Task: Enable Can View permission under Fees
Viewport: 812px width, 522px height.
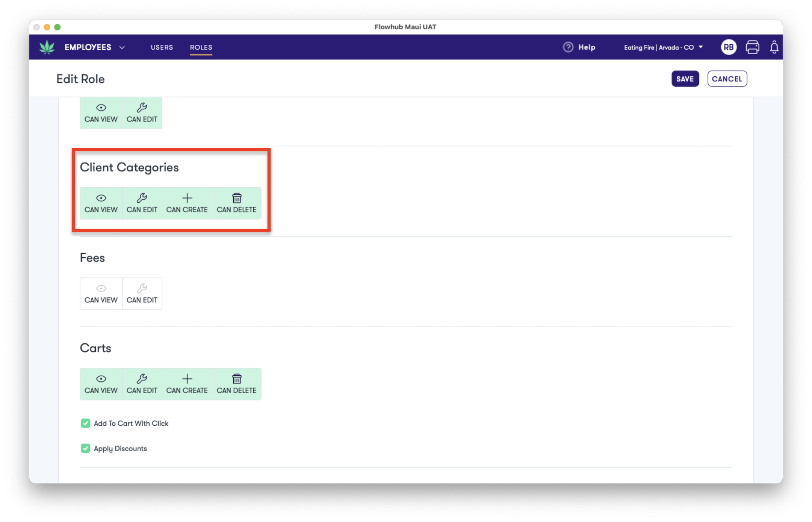Action: pyautogui.click(x=101, y=293)
